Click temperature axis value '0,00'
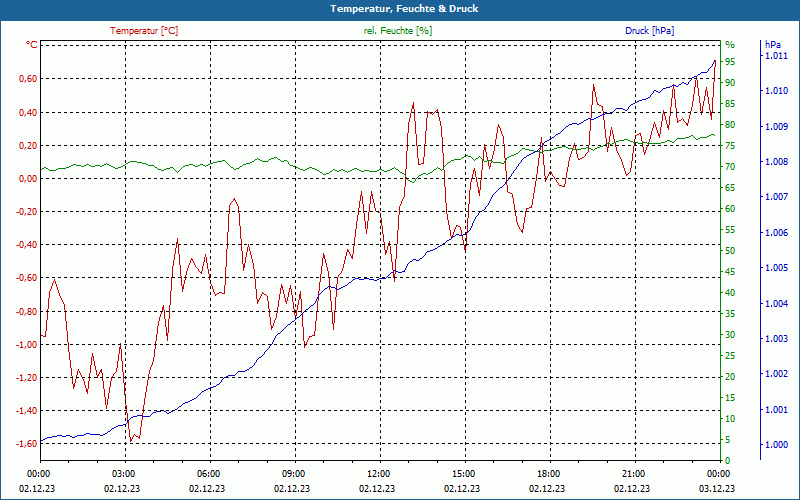The height and width of the screenshot is (500, 800). (x=28, y=179)
